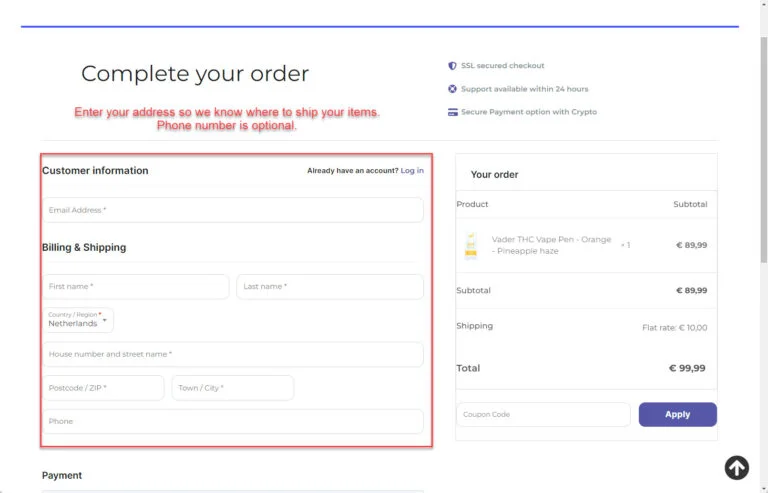Click the 'Vader THC Vape Pen - Orange' product name

[552, 245]
